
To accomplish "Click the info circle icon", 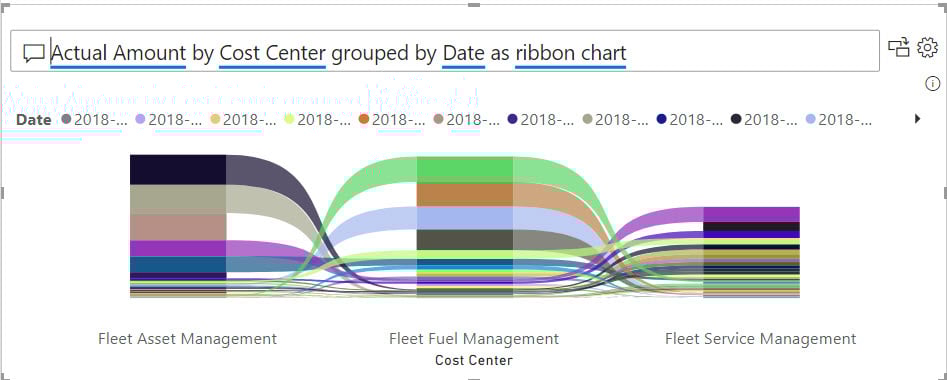I will click(x=933, y=84).
